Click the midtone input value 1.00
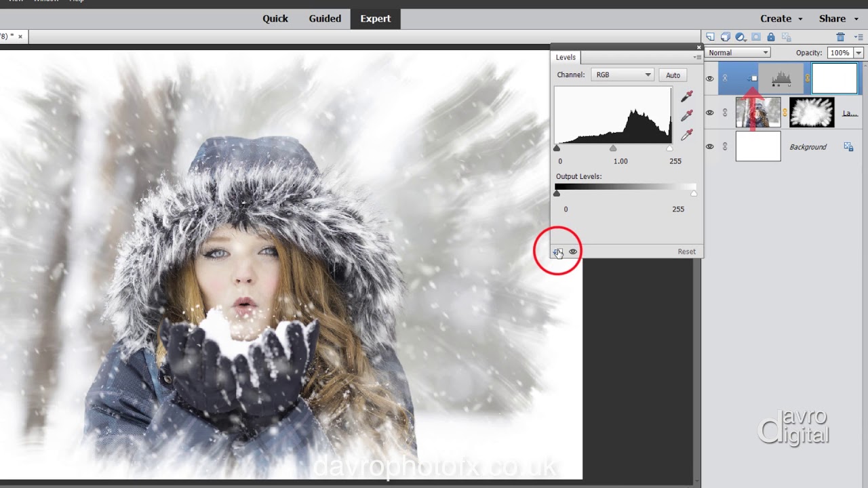This screenshot has height=488, width=868. point(620,161)
